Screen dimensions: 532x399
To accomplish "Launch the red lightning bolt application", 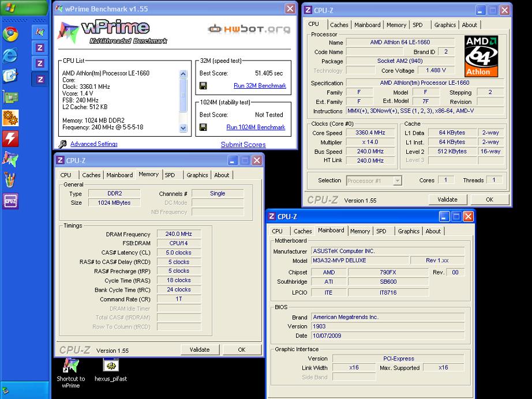I will pos(10,138).
